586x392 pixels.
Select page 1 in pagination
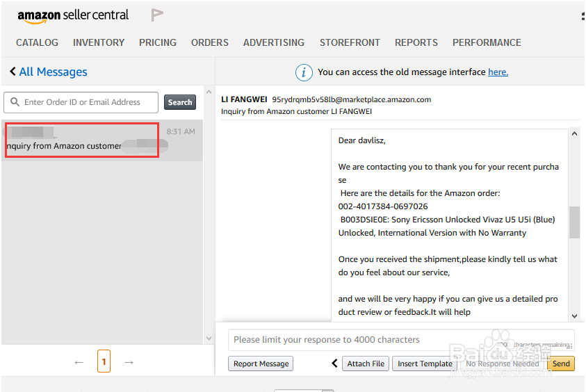pyautogui.click(x=104, y=361)
